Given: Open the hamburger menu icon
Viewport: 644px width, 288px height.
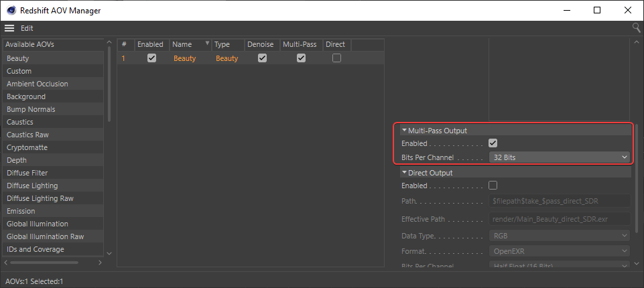Looking at the screenshot, I should click(x=9, y=28).
